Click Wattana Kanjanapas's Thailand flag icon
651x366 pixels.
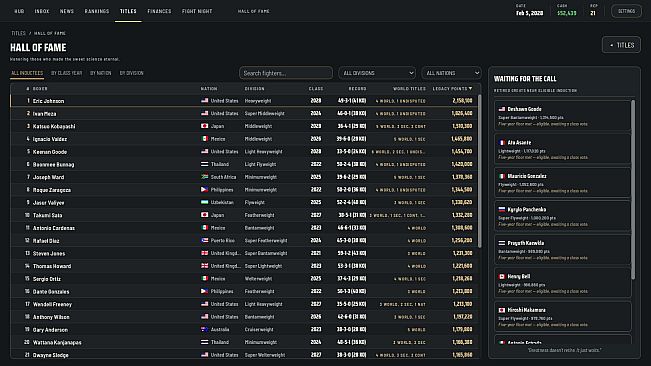coord(205,342)
